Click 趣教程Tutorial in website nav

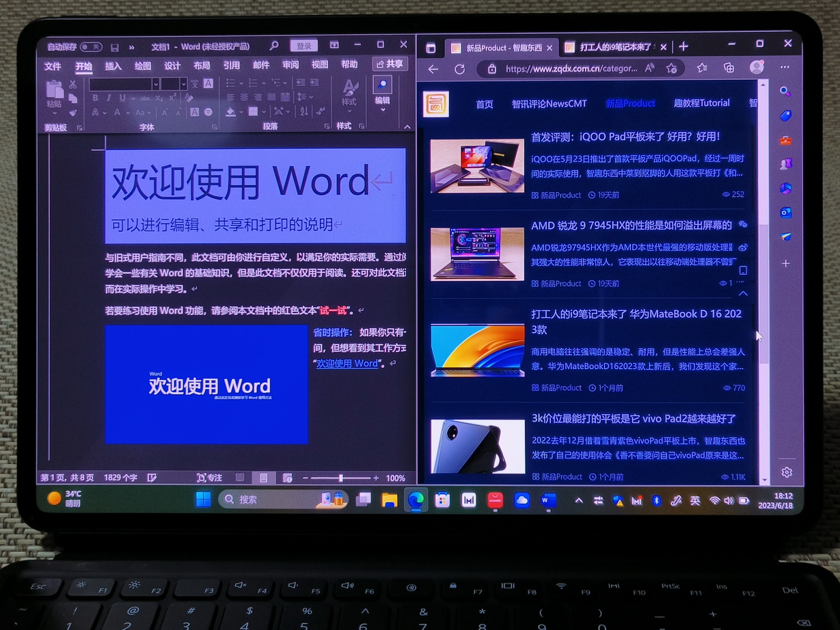tap(702, 102)
